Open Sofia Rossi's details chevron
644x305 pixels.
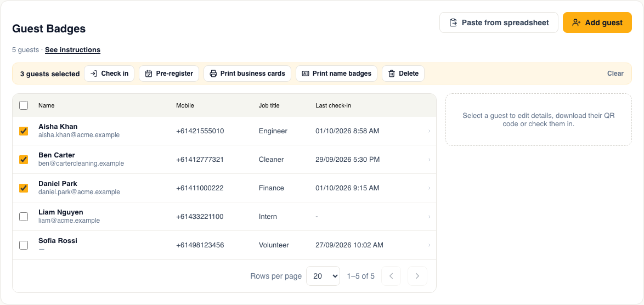click(429, 245)
